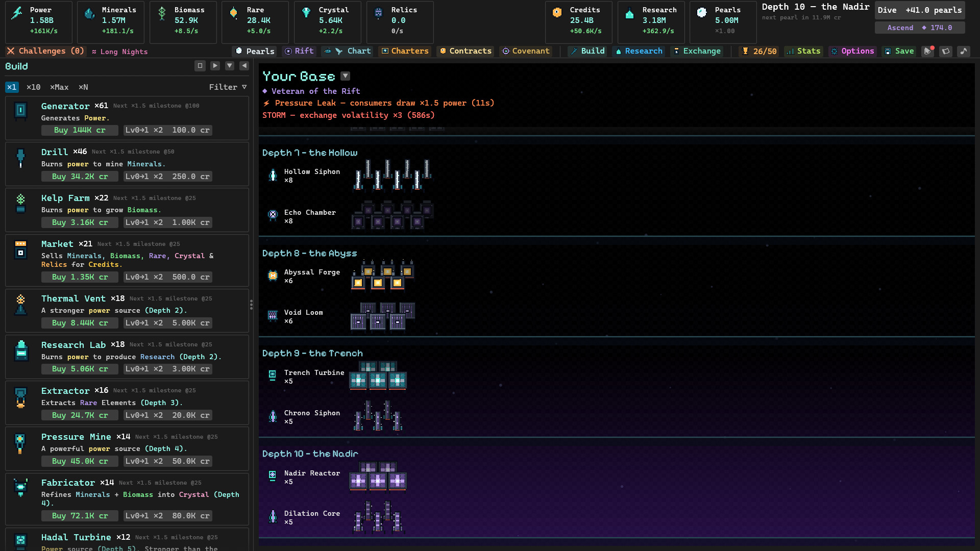Select the ×N buy quantity
Screen dimensions: 980x551
coord(83,87)
